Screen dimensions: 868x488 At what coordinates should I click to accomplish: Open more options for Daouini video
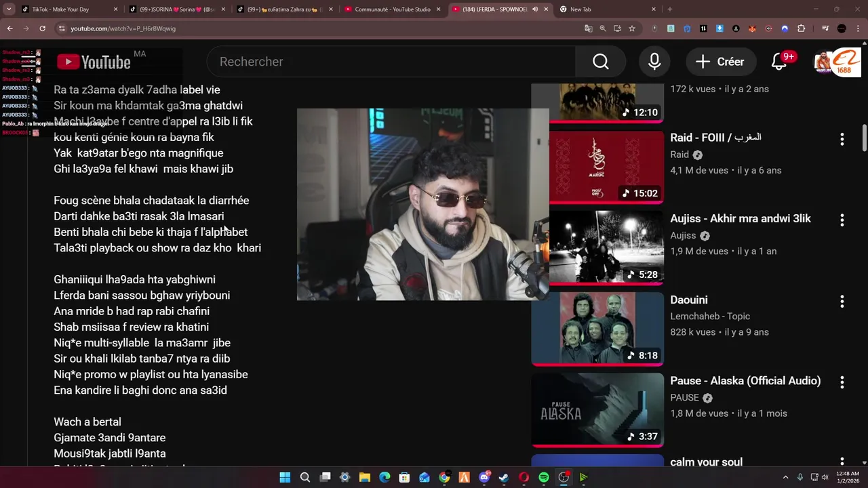coord(842,301)
